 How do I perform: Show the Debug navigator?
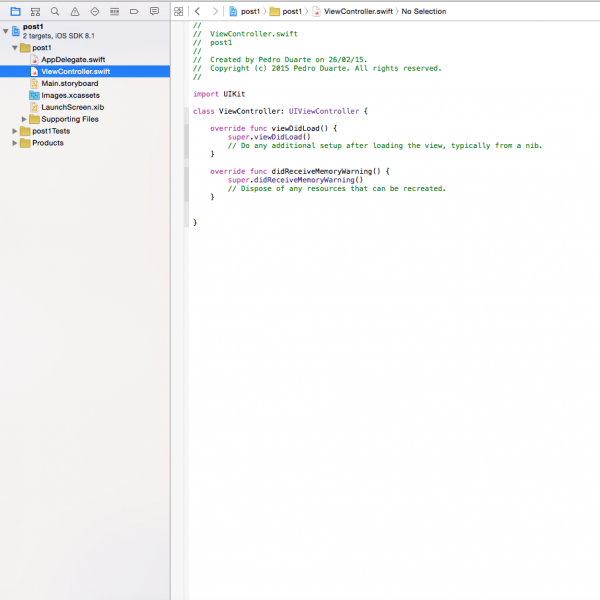[x=114, y=11]
